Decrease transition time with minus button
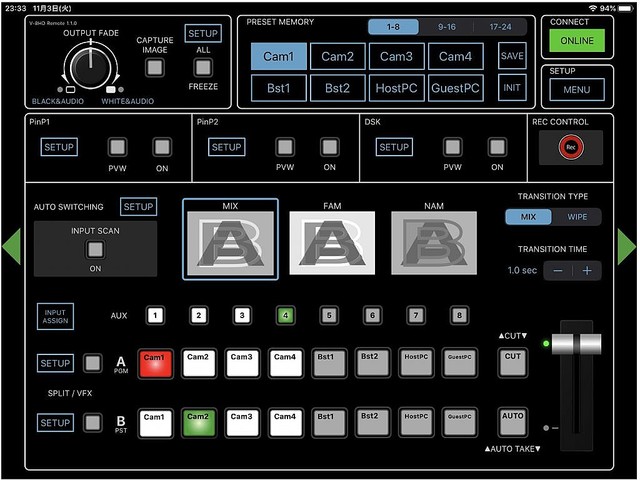Viewport: 640px width, 480px height. coord(559,271)
